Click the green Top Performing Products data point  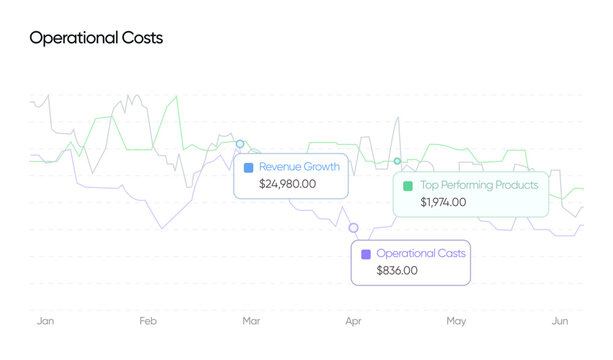[397, 161]
